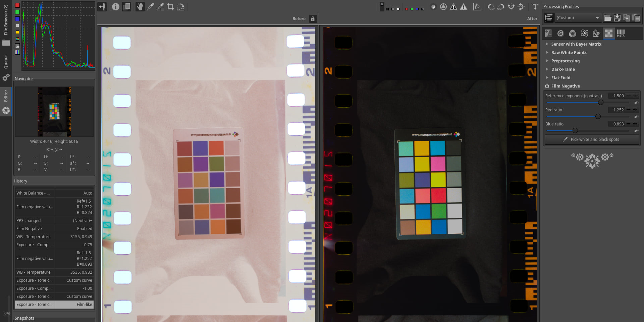Image resolution: width=644 pixels, height=322 pixels.
Task: Click Pick white and black spots button
Action: click(592, 140)
